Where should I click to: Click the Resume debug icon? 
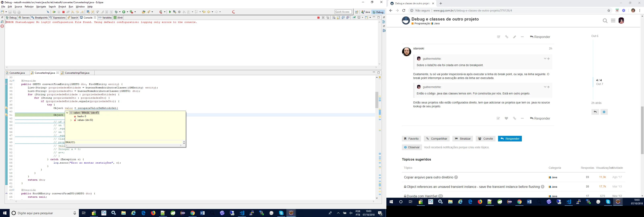coord(54,12)
